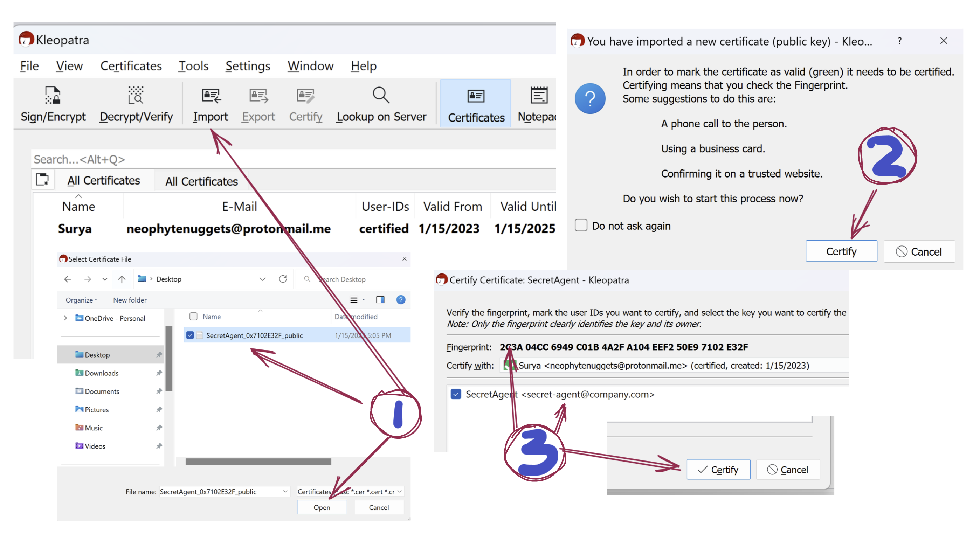The height and width of the screenshot is (534, 980).
Task: Click New folder in the file dialog
Action: click(x=130, y=300)
